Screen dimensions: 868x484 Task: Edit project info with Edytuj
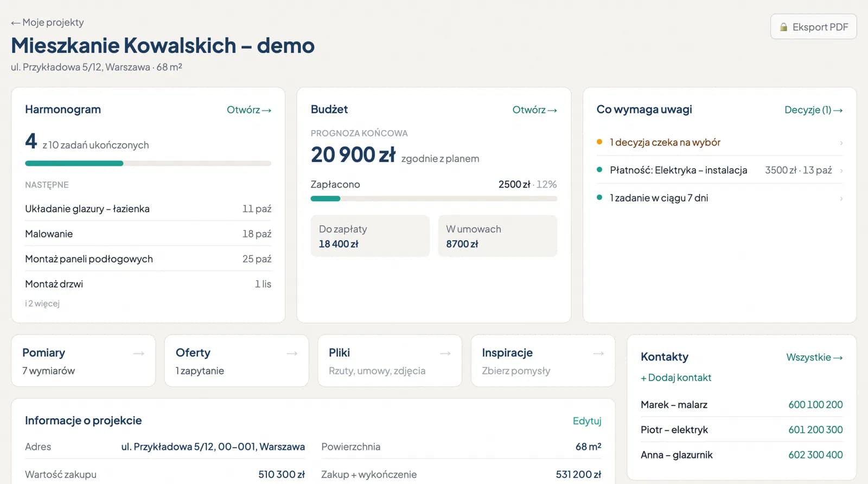(587, 421)
